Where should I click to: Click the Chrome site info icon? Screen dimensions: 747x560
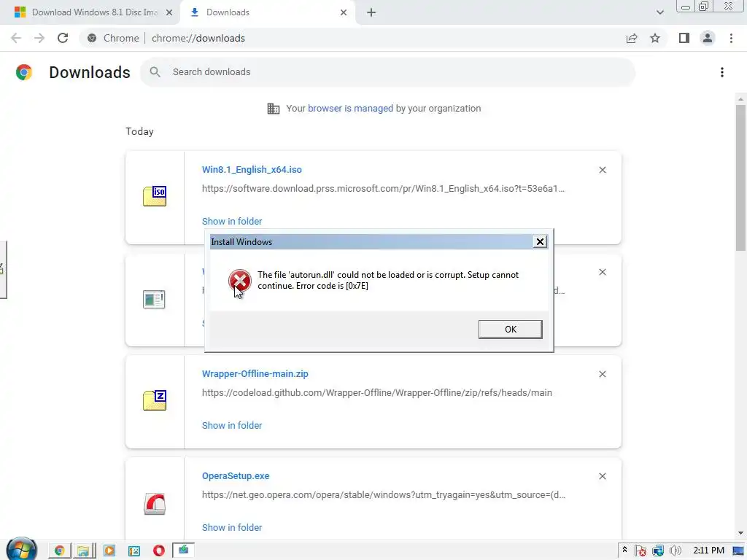click(92, 38)
